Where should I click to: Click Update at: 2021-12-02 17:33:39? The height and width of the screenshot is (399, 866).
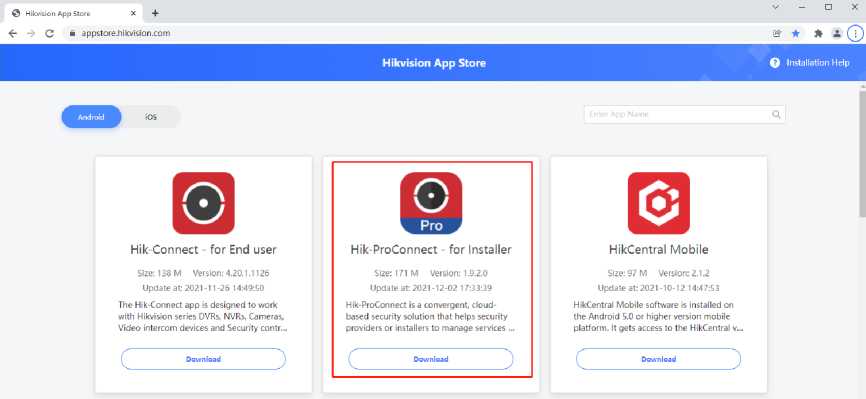[431, 288]
